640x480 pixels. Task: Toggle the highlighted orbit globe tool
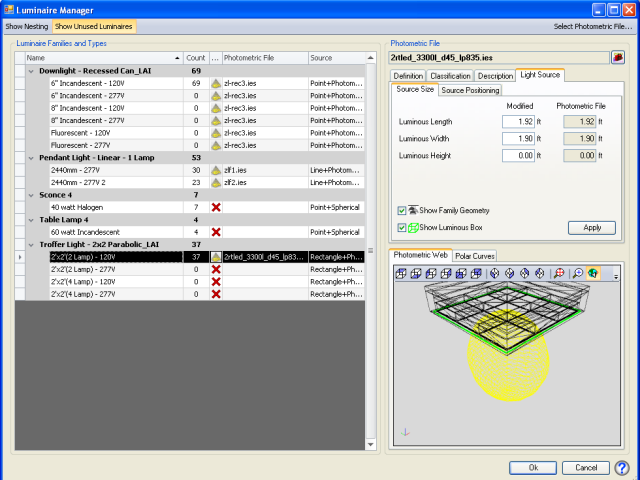click(593, 273)
